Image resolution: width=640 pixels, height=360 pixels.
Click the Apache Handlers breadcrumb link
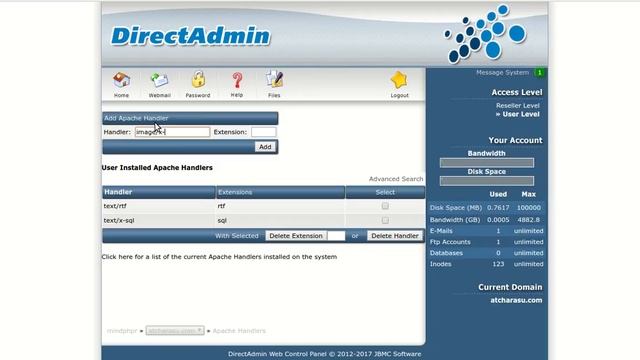coord(239,331)
